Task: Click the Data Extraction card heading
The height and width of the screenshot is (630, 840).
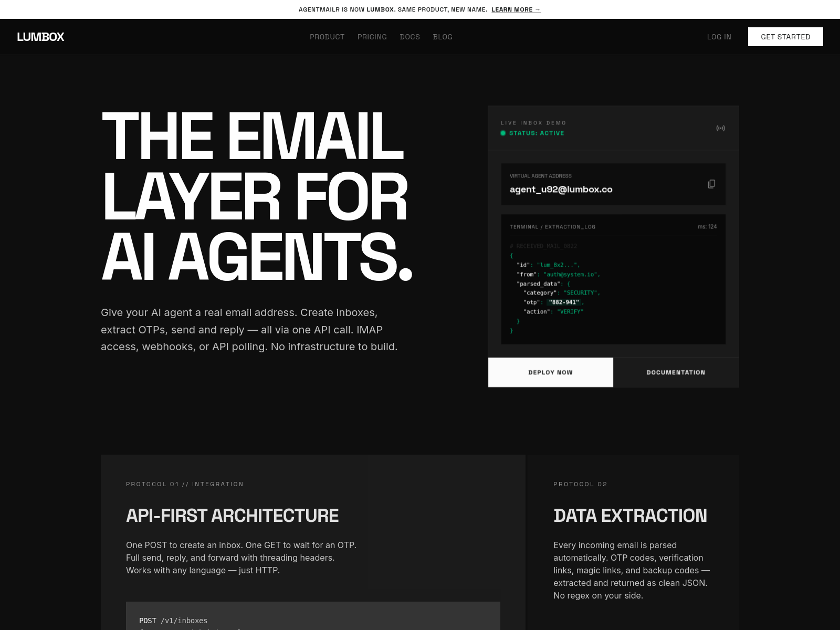Action: pyautogui.click(x=630, y=516)
